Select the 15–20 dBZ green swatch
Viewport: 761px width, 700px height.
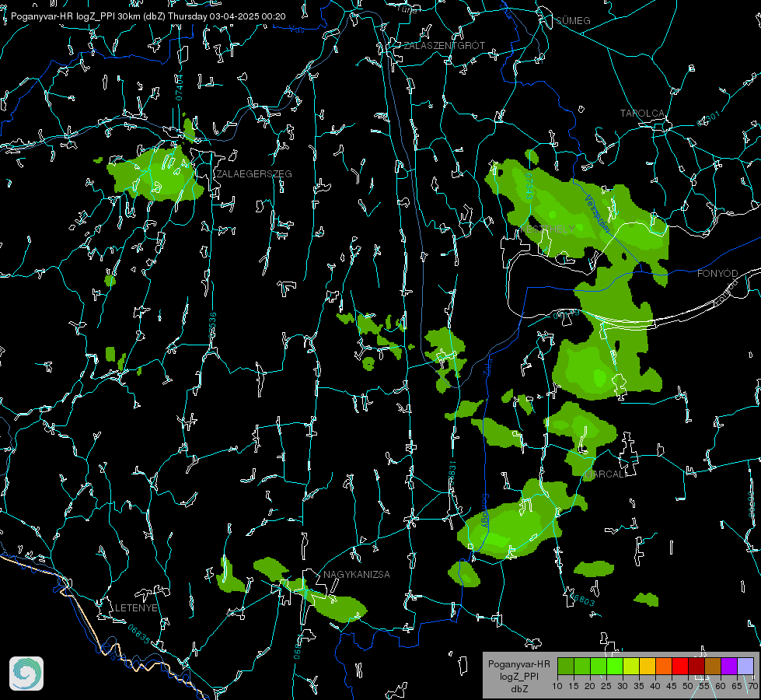582,666
